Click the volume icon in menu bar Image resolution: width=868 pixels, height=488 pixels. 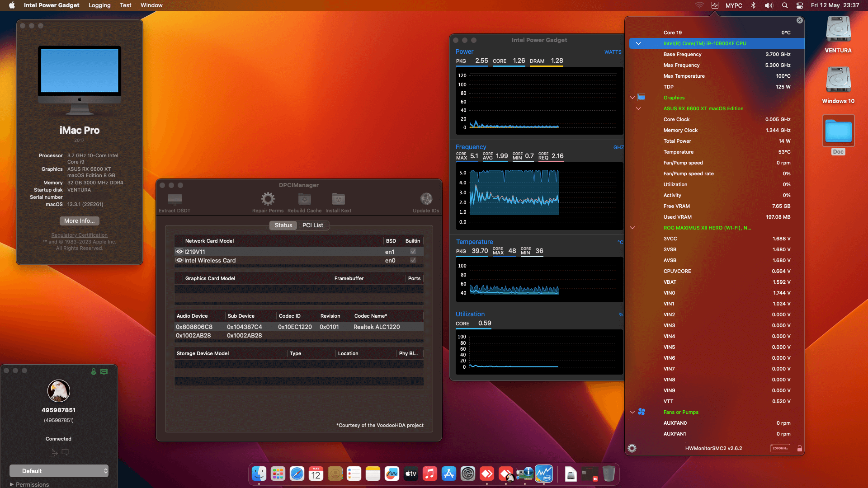point(769,5)
